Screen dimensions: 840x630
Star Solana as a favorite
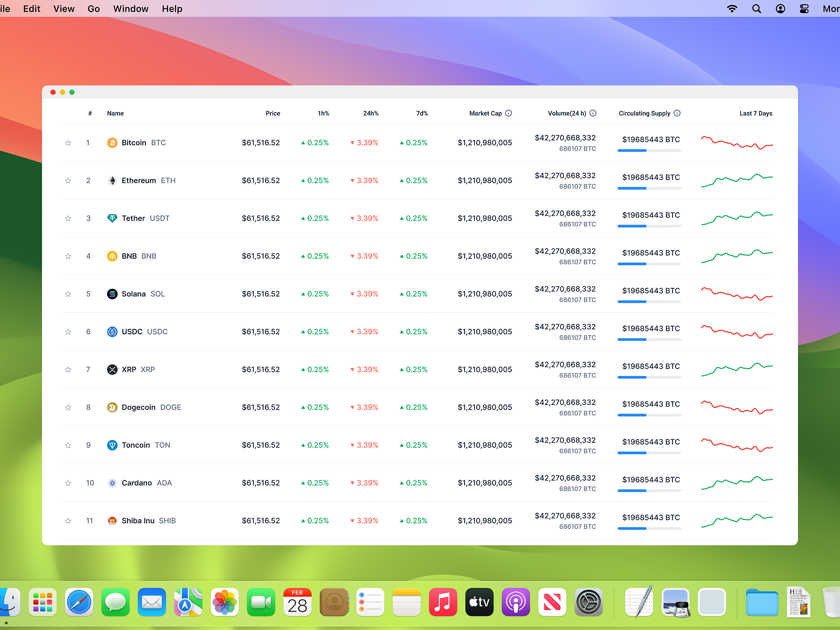(x=68, y=294)
